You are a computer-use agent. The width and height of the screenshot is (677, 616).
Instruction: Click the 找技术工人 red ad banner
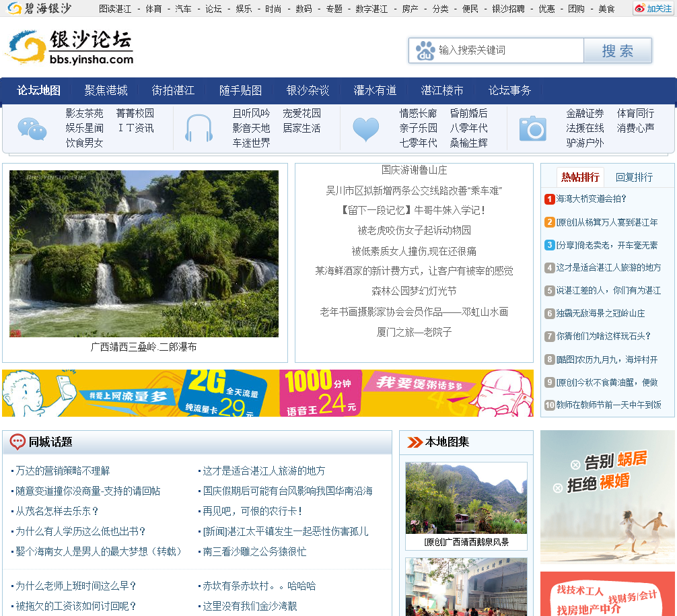click(608, 594)
